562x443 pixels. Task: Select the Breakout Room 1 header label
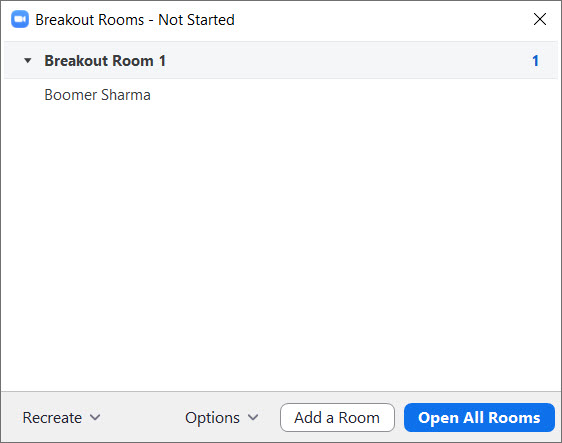(105, 61)
